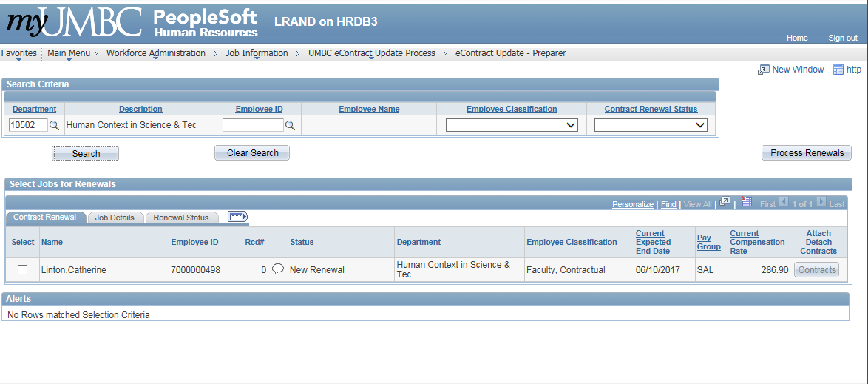The height and width of the screenshot is (384, 868).
Task: Download grid to spreadsheet icon
Action: coord(747,202)
